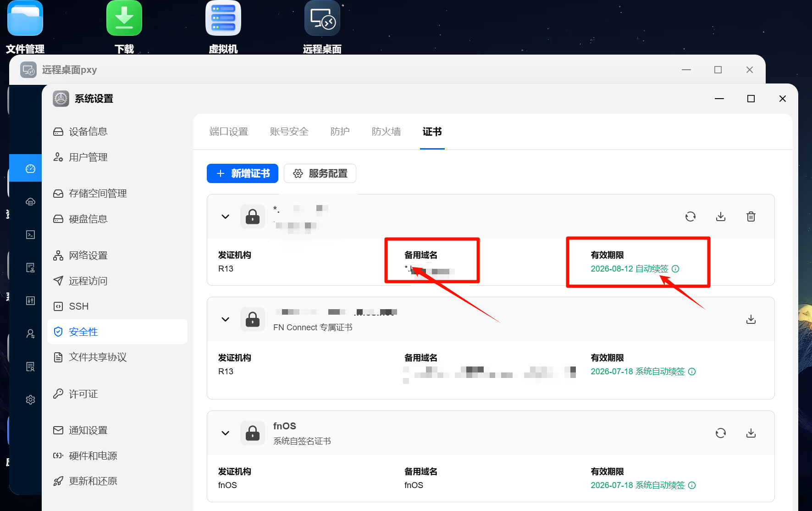Screen dimensions: 812x511
Task: Click info icon next to FN Connect expiry date
Action: click(x=692, y=372)
